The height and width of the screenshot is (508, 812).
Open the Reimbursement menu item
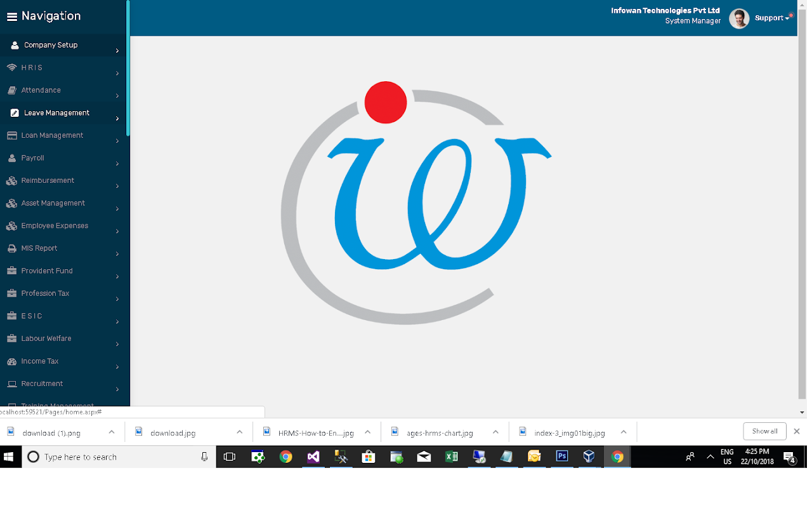point(63,180)
